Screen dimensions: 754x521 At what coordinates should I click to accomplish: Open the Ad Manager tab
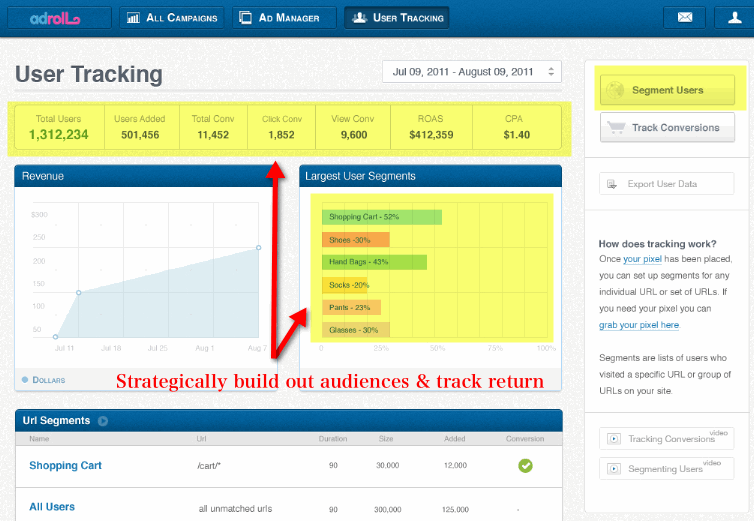(284, 18)
